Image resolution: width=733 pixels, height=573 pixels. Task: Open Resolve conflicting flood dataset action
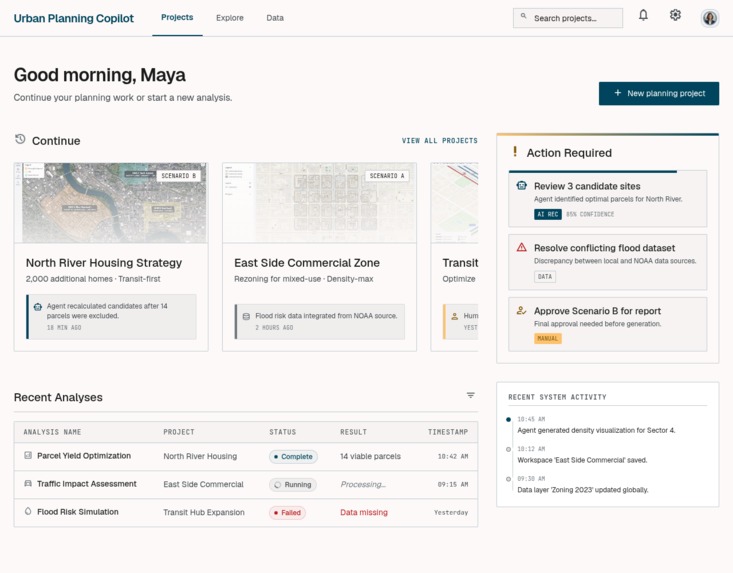point(608,262)
